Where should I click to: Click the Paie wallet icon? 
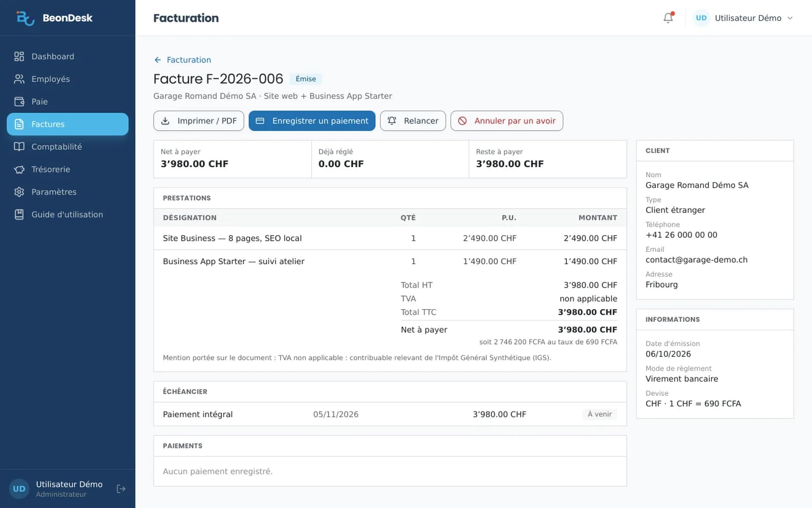tap(19, 102)
